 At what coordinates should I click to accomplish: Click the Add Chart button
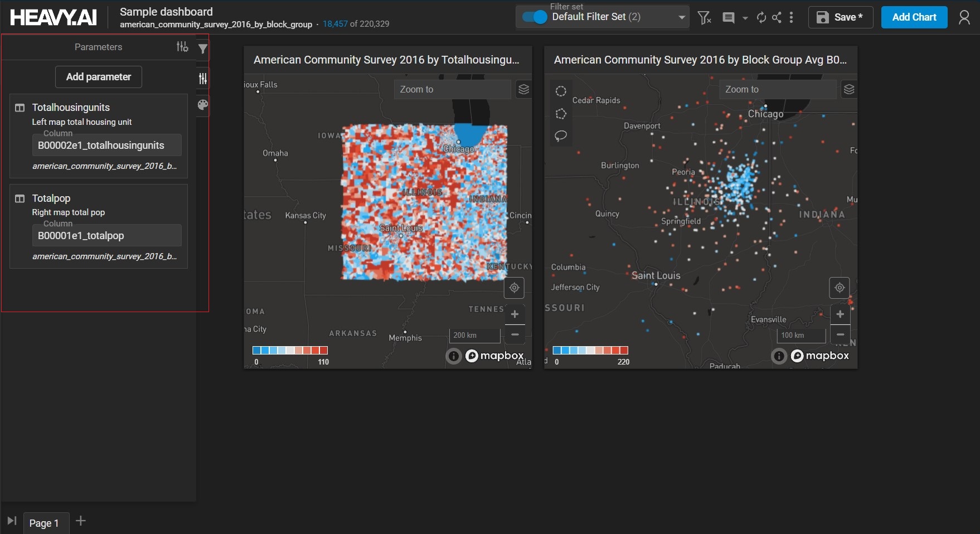coord(914,17)
